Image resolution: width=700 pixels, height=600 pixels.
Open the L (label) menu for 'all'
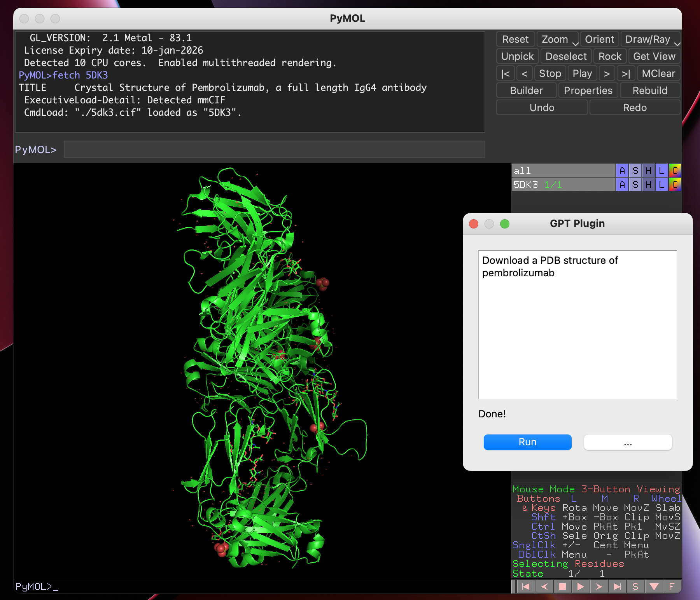pyautogui.click(x=661, y=171)
